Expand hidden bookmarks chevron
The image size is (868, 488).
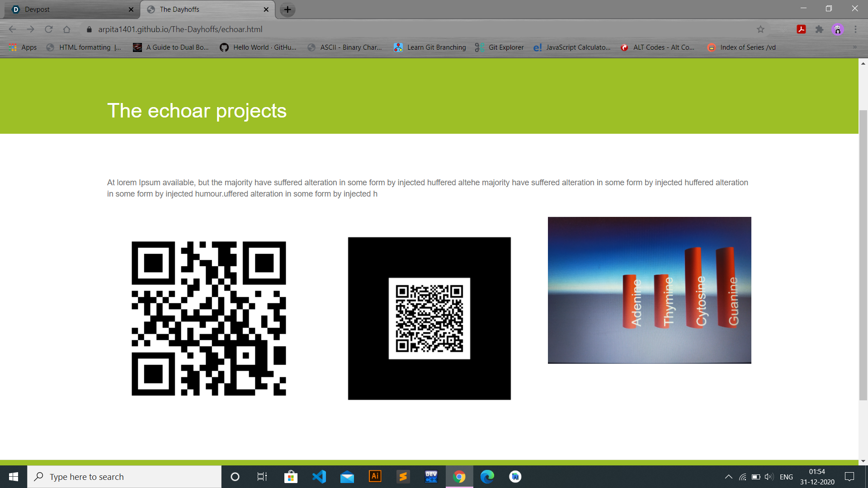click(x=854, y=47)
